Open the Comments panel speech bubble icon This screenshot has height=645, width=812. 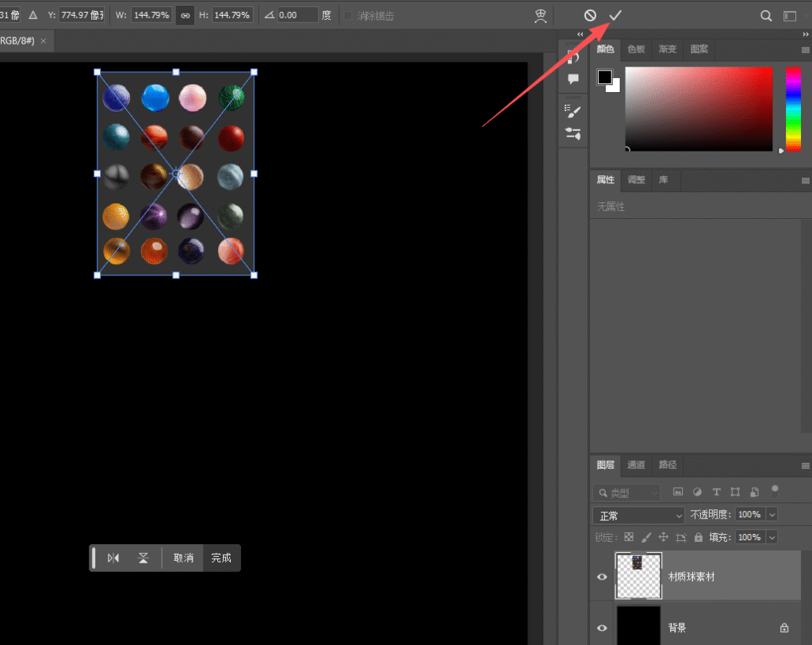573,79
